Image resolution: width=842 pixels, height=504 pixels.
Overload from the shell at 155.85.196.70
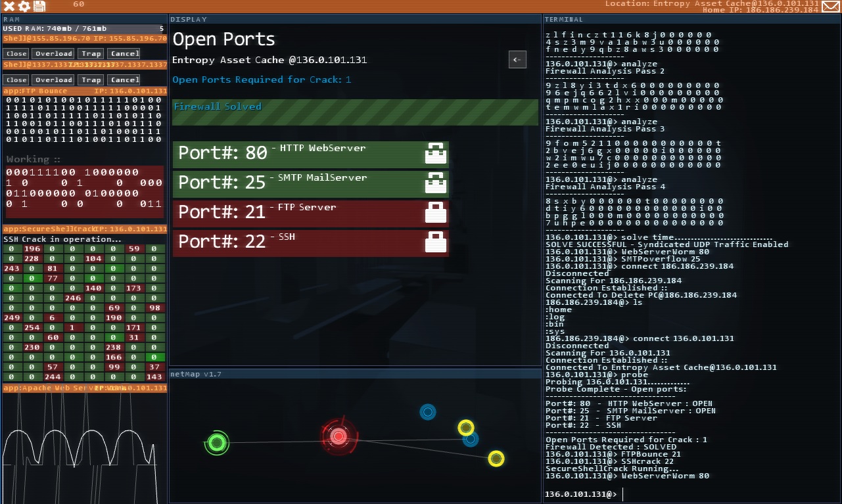[54, 53]
